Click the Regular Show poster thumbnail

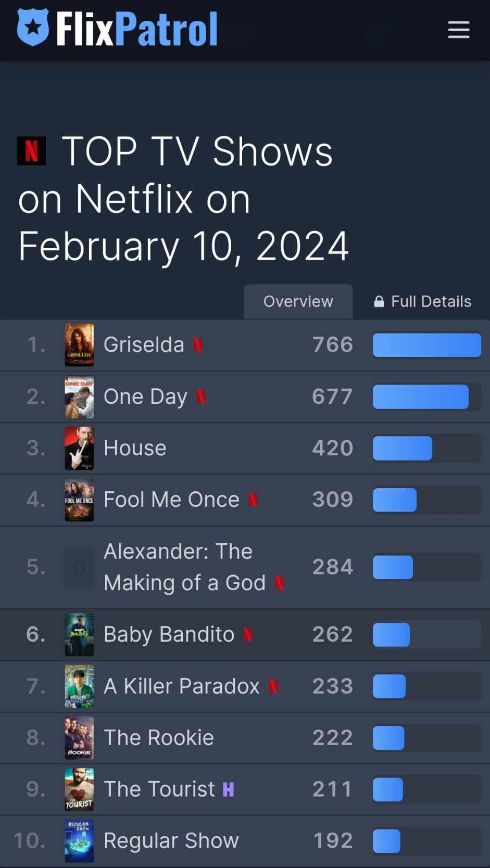[79, 840]
